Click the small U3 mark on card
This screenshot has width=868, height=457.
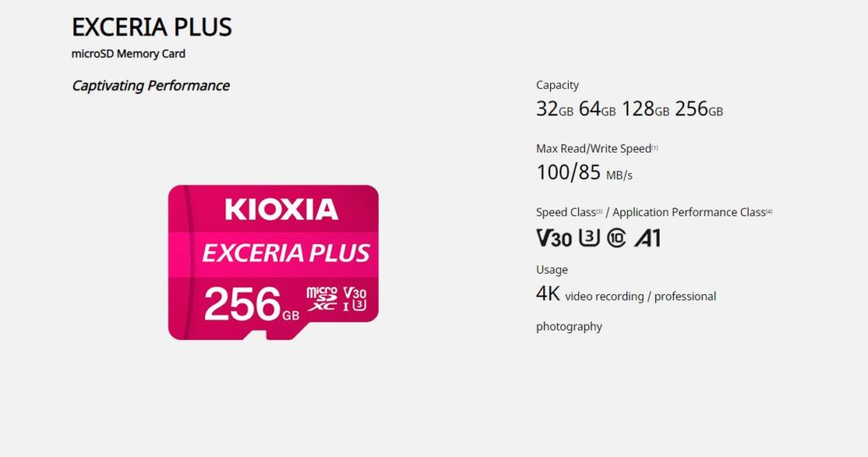359,305
